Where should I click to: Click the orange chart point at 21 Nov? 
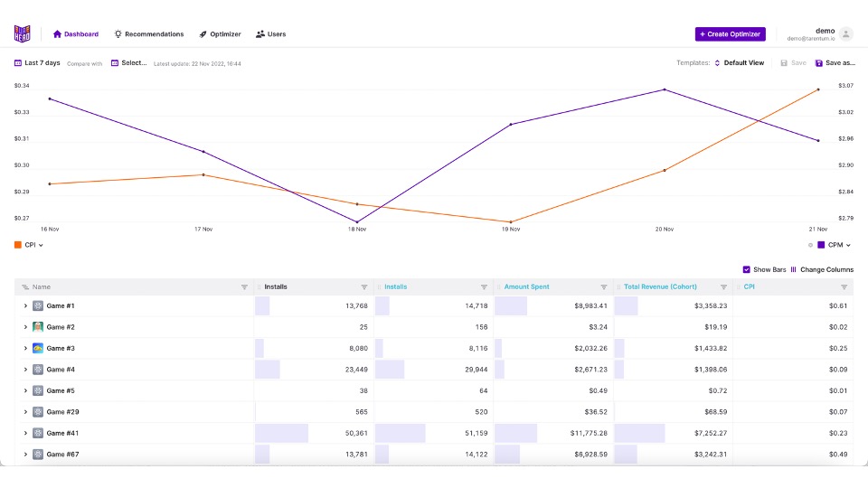[818, 89]
